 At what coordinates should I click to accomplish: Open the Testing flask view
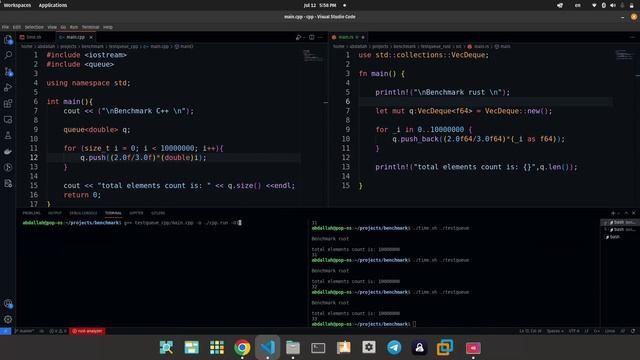pos(8,136)
